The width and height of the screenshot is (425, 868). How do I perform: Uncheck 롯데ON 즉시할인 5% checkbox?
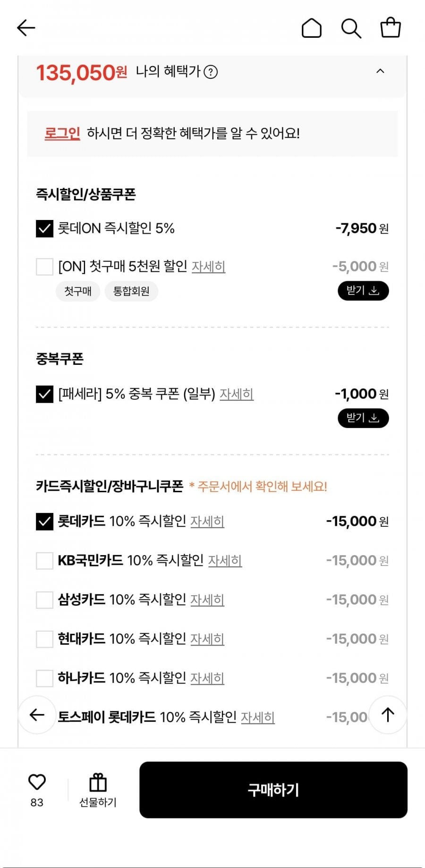[44, 228]
